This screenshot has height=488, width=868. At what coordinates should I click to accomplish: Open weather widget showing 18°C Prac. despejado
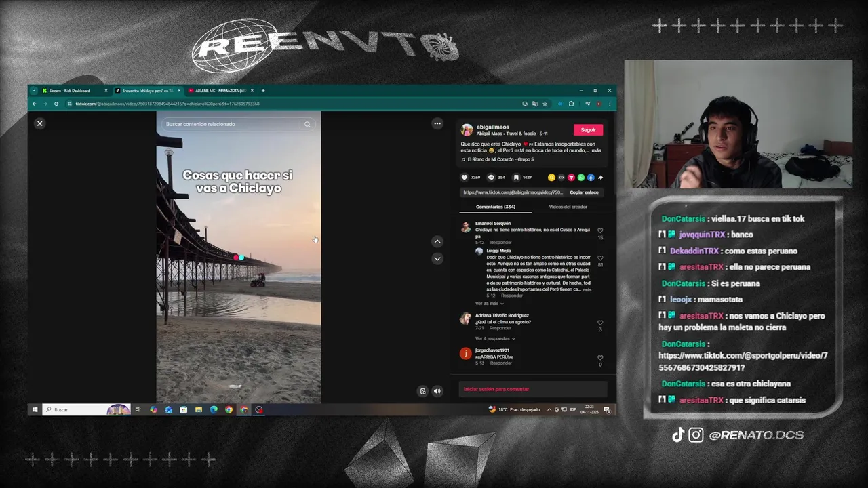[x=514, y=409]
